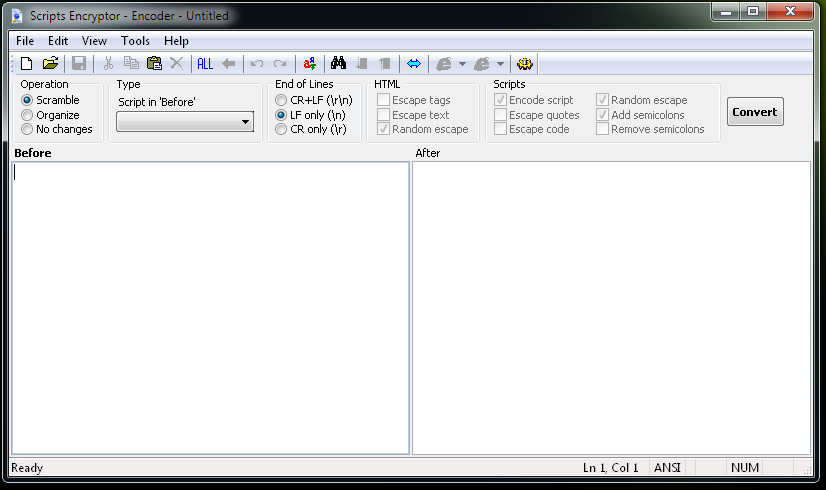Click the Ready status bar text
826x490 pixels.
click(x=27, y=468)
